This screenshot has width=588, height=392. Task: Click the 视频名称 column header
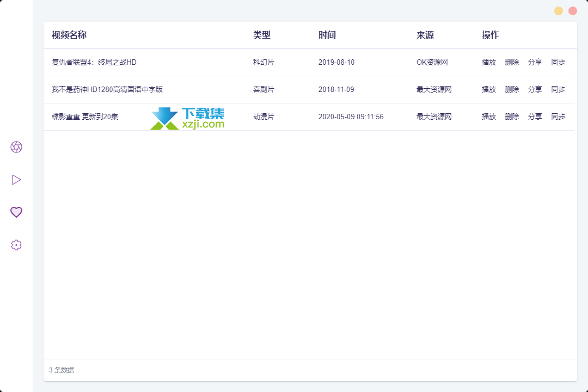[x=69, y=35]
